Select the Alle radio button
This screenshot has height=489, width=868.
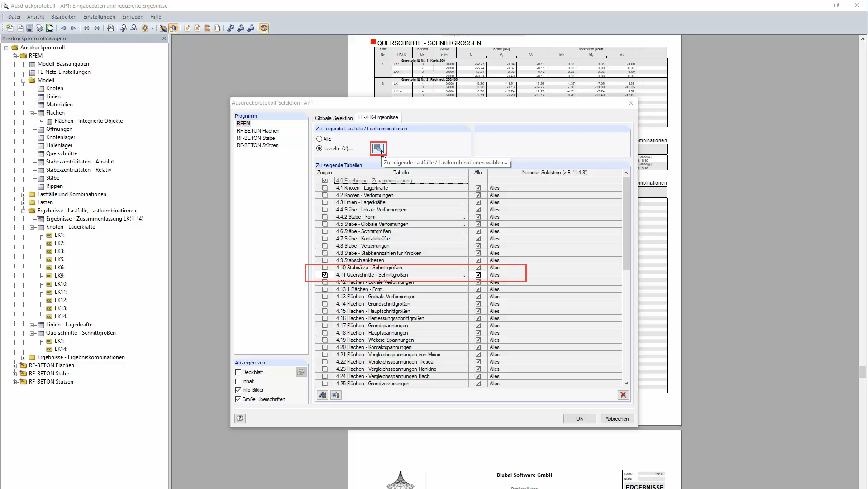tap(320, 139)
